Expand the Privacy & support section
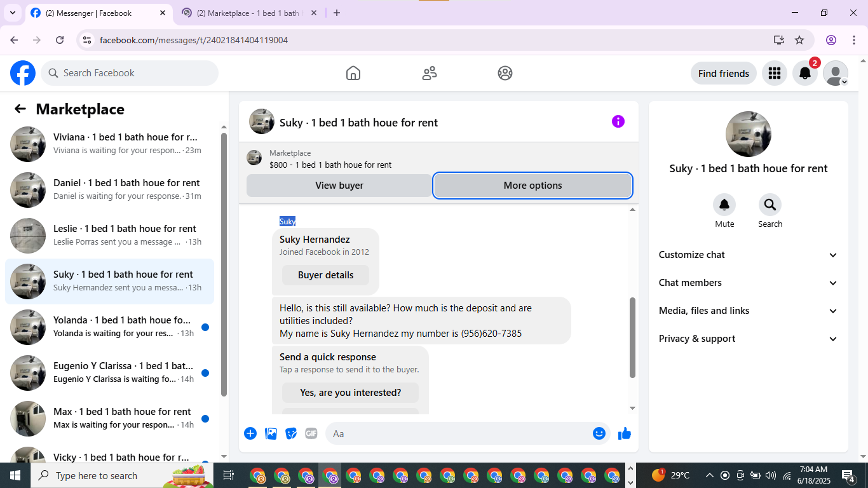868x488 pixels. click(x=749, y=339)
